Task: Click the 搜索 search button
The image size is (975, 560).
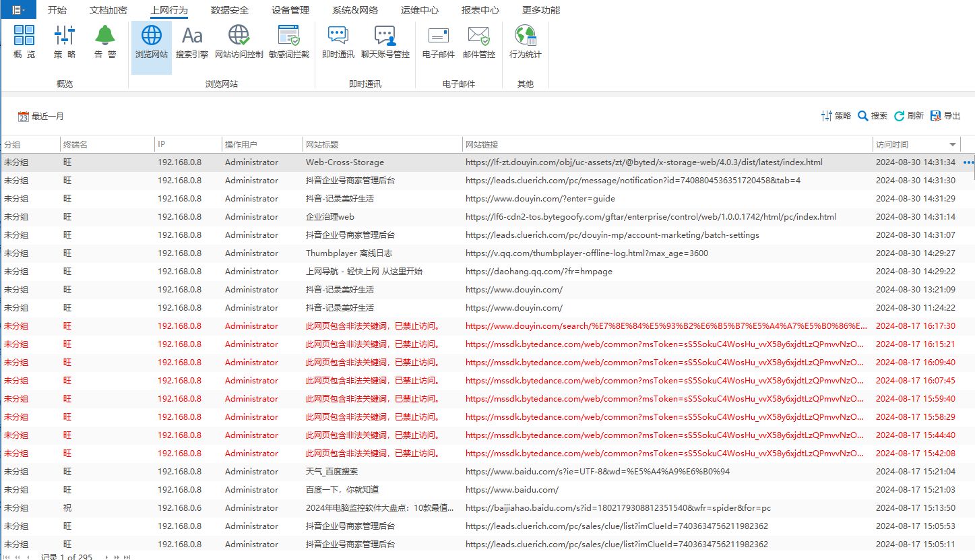Action: (x=873, y=116)
